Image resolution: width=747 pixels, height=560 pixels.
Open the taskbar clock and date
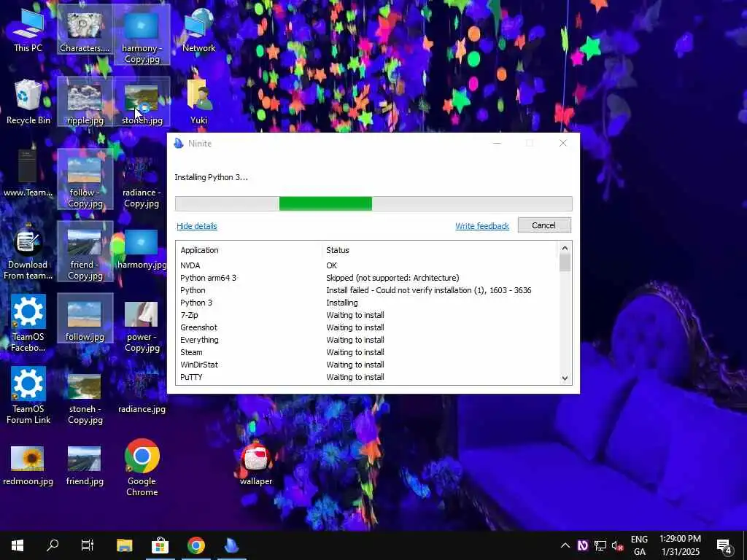click(681, 545)
